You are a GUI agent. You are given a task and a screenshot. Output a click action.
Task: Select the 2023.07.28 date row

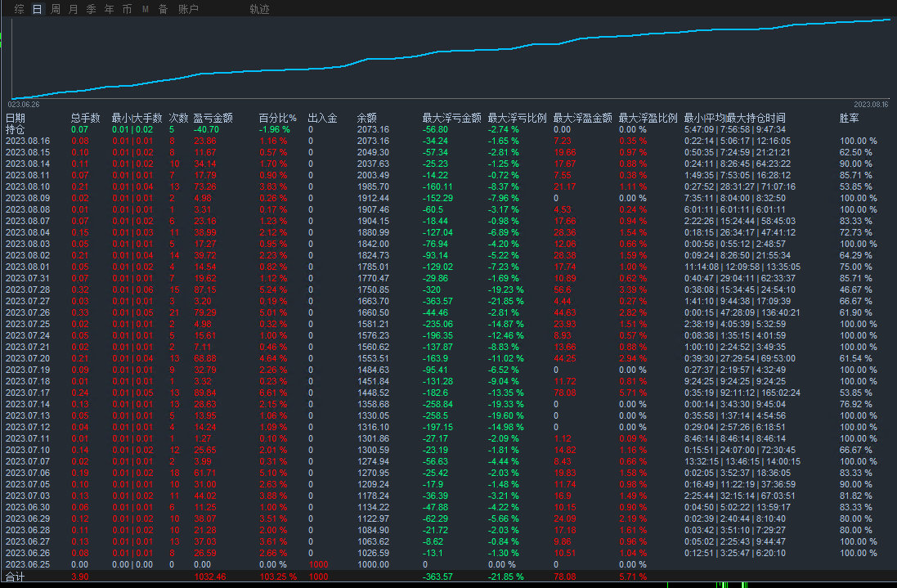coord(28,290)
